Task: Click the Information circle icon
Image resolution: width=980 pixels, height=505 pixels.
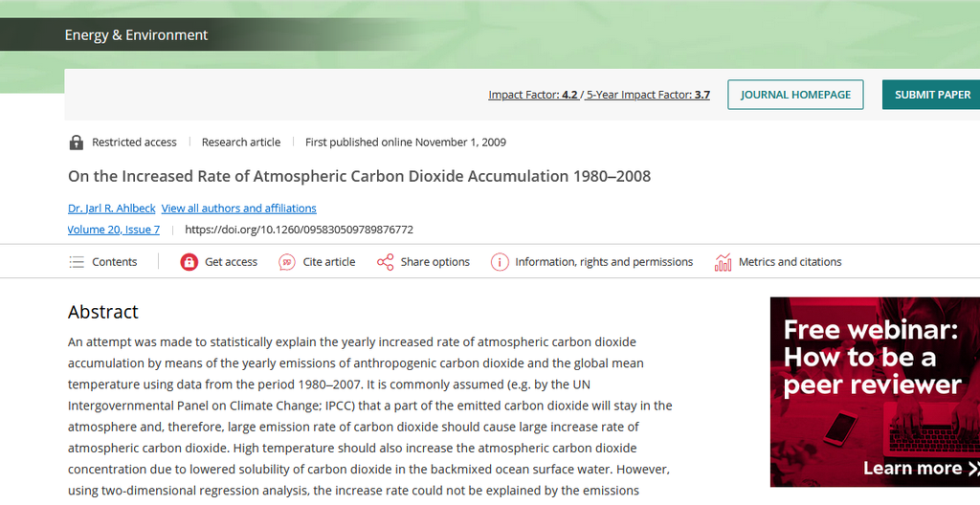Action: tap(500, 262)
